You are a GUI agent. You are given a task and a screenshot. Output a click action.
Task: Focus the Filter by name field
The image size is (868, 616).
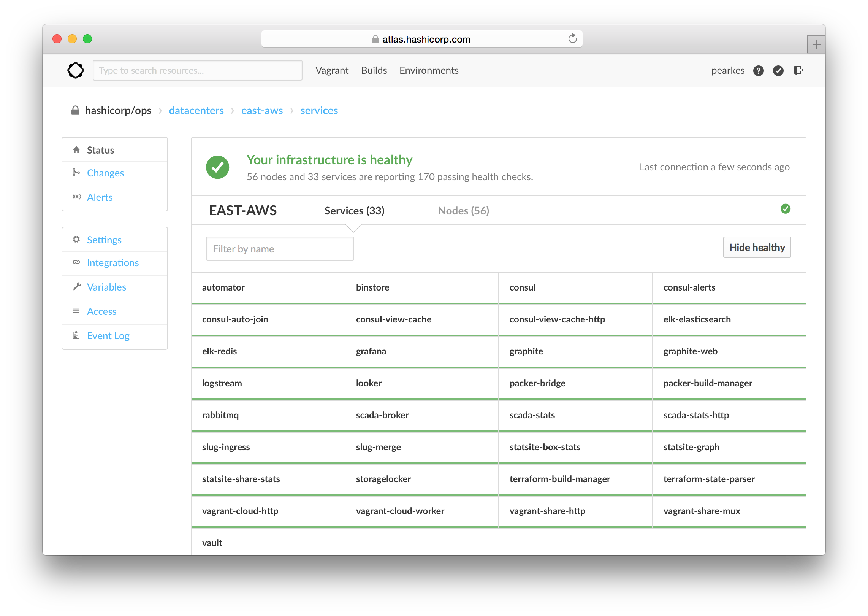click(x=280, y=249)
